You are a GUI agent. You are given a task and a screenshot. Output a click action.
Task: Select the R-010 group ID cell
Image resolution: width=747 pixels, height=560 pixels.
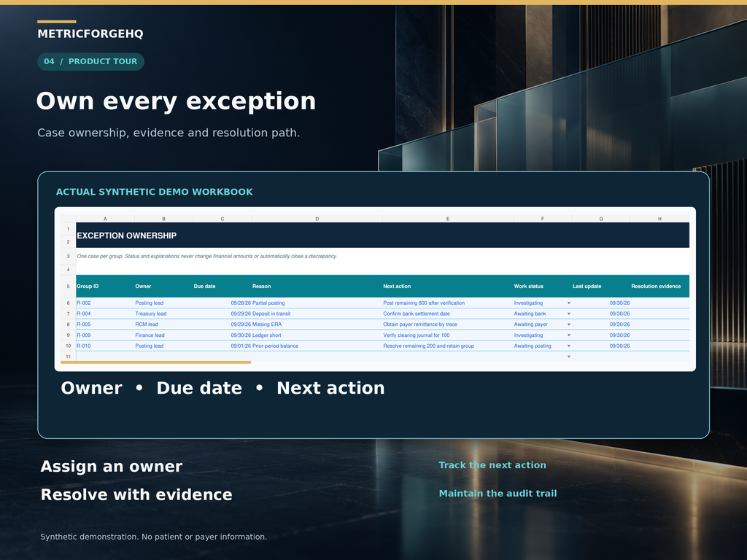coord(105,346)
